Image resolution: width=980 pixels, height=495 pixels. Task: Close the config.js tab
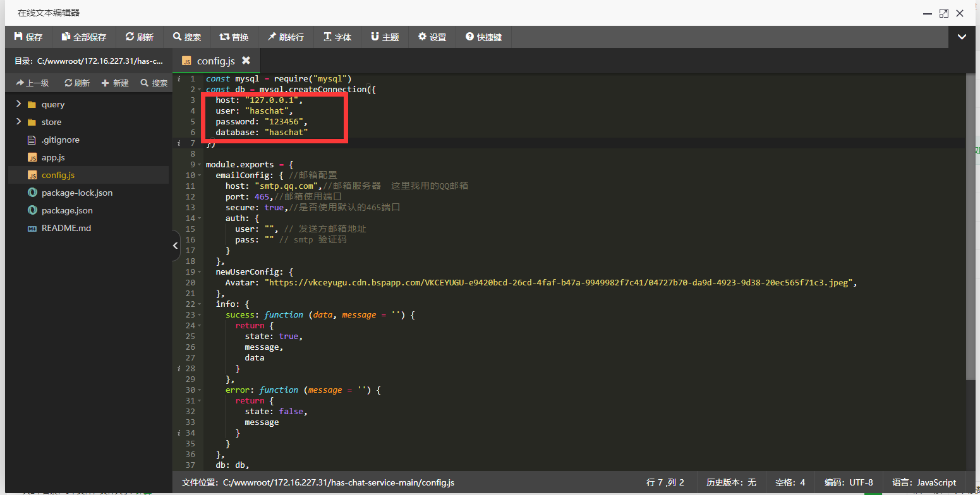click(x=246, y=61)
